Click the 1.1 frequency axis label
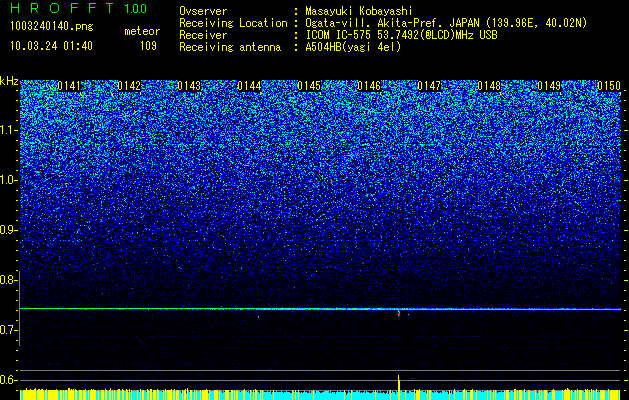The image size is (629, 400). click(8, 130)
